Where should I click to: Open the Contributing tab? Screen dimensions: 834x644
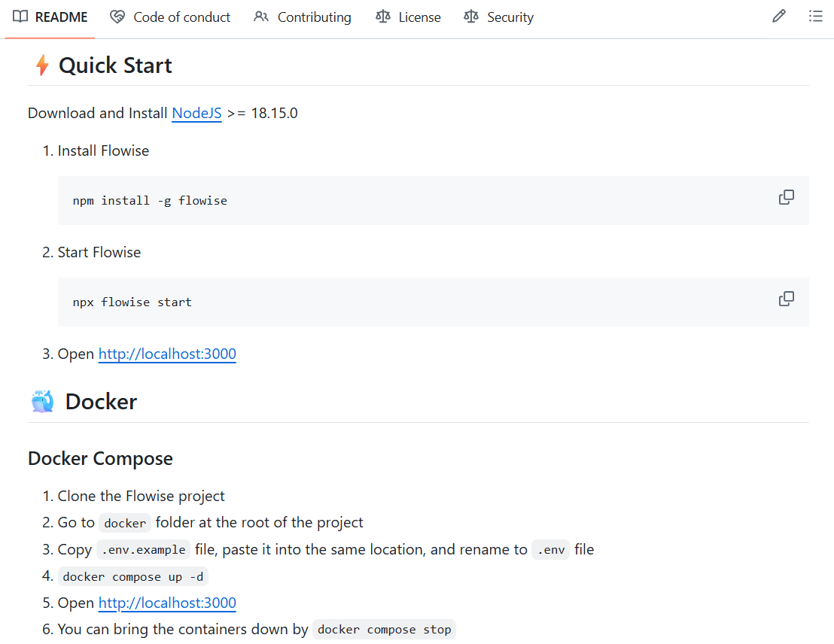point(303,17)
